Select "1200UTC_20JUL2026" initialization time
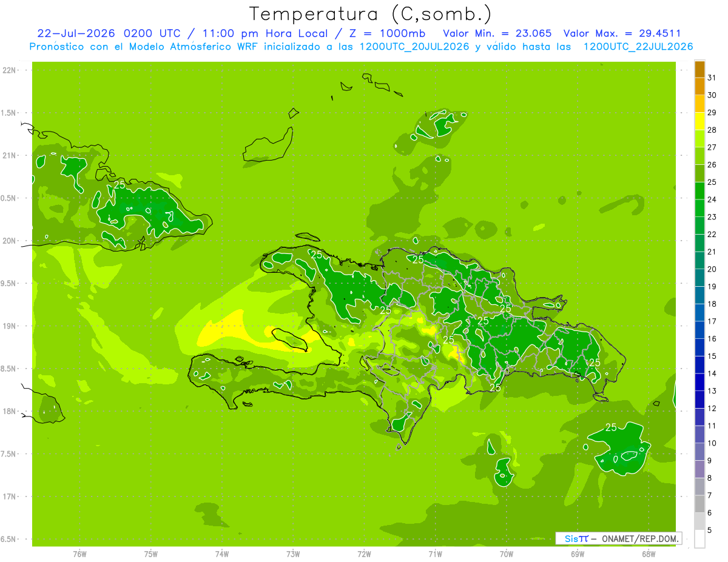 tap(414, 47)
